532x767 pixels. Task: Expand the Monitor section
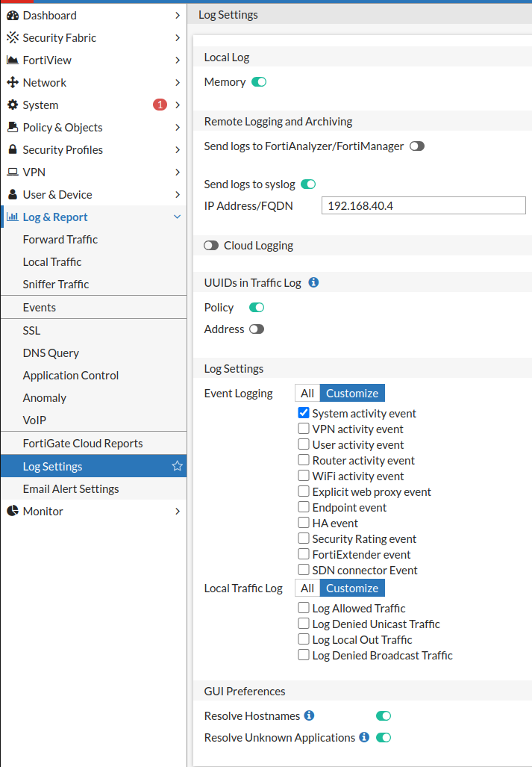pos(178,511)
